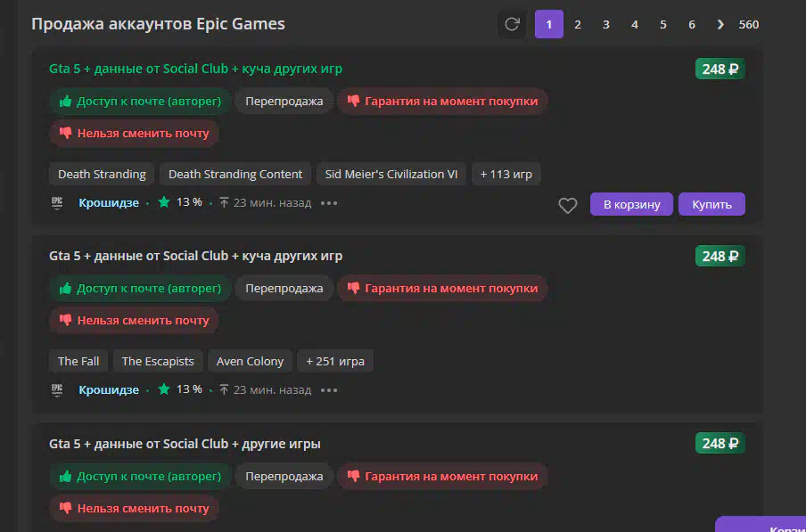
Task: Click the 'Sid Meier's Civilization VI' tag
Action: [x=391, y=174]
